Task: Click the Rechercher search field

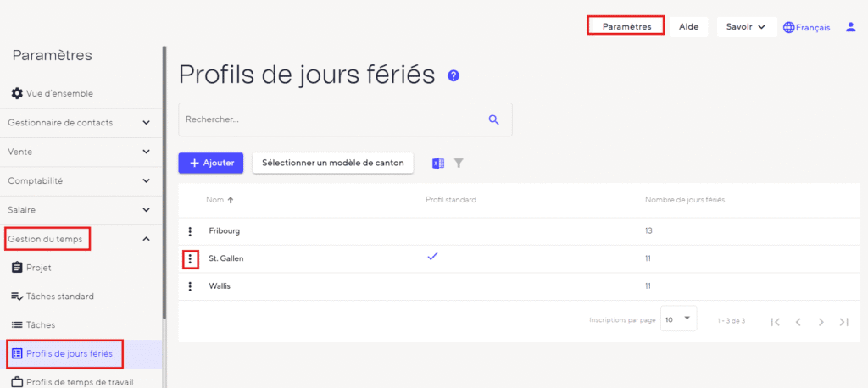Action: click(x=331, y=120)
